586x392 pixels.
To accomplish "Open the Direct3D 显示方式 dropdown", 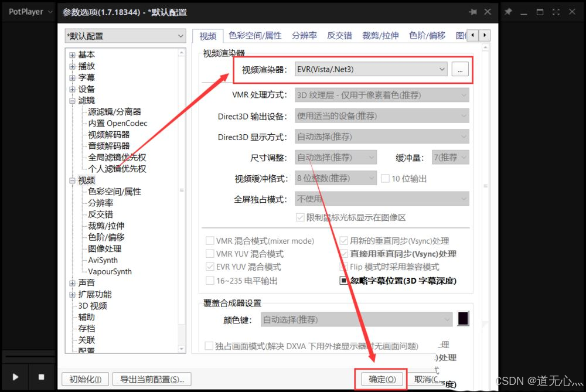I will [x=381, y=137].
